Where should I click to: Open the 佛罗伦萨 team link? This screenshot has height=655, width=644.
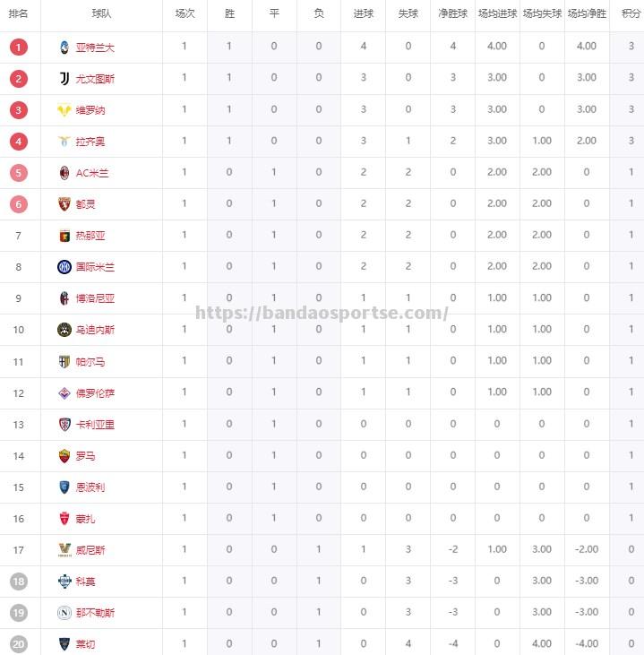95,393
